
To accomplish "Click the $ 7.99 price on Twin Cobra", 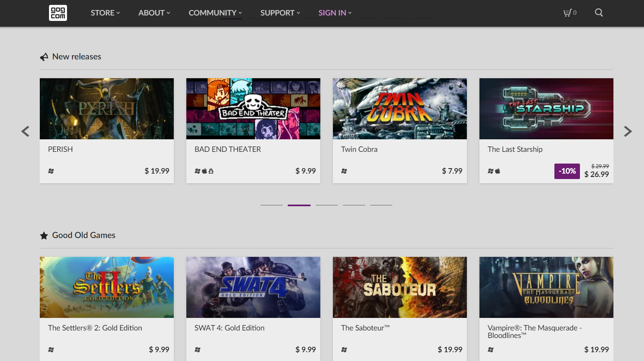I will click(452, 171).
